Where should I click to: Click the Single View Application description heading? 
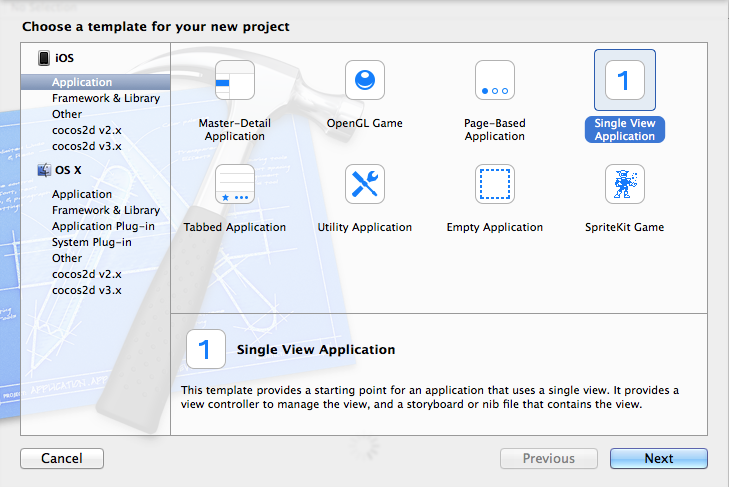316,350
